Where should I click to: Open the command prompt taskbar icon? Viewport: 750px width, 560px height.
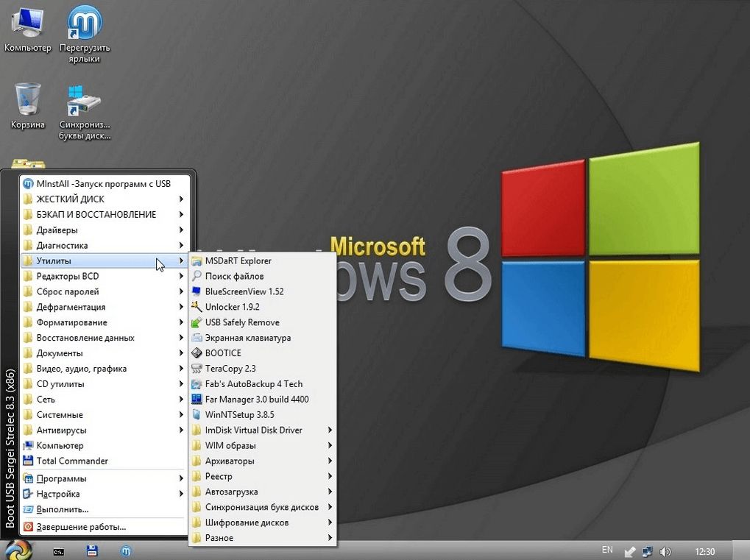click(58, 550)
